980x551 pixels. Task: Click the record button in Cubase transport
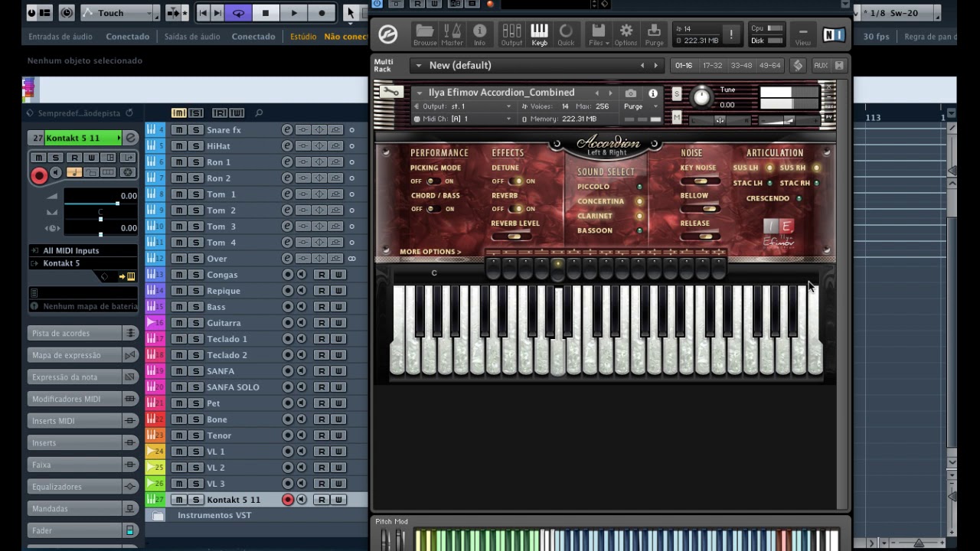[x=322, y=12]
